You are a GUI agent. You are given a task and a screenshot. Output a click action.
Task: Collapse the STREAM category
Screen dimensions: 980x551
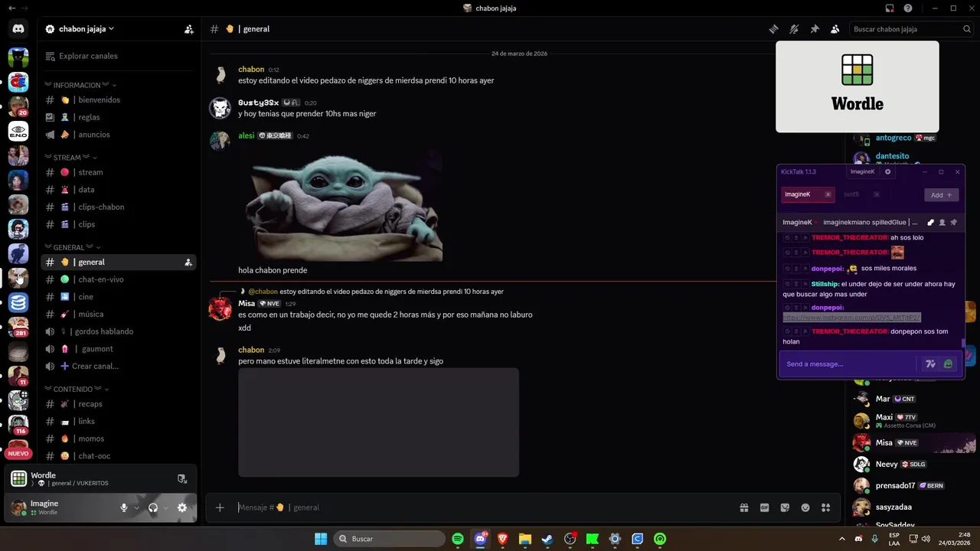[x=71, y=158]
